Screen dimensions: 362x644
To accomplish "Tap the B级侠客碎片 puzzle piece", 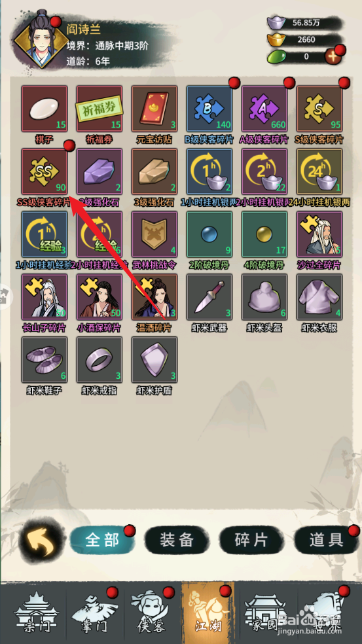I will tap(209, 109).
